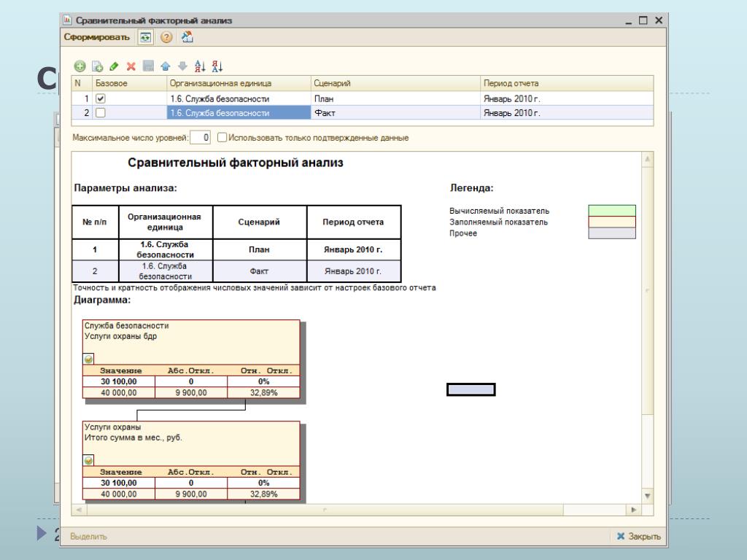747x560 pixels.
Task: Click the Прочее lavender legend swatch
Action: (612, 233)
